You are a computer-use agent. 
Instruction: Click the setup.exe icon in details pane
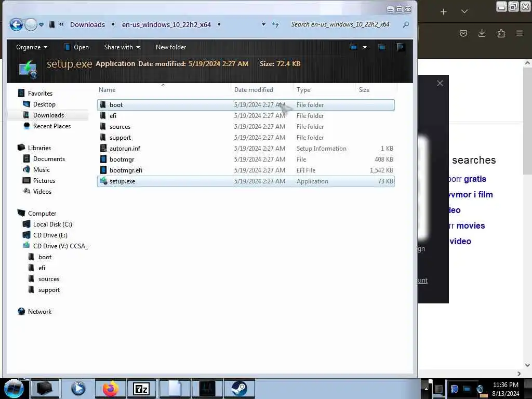(29, 69)
